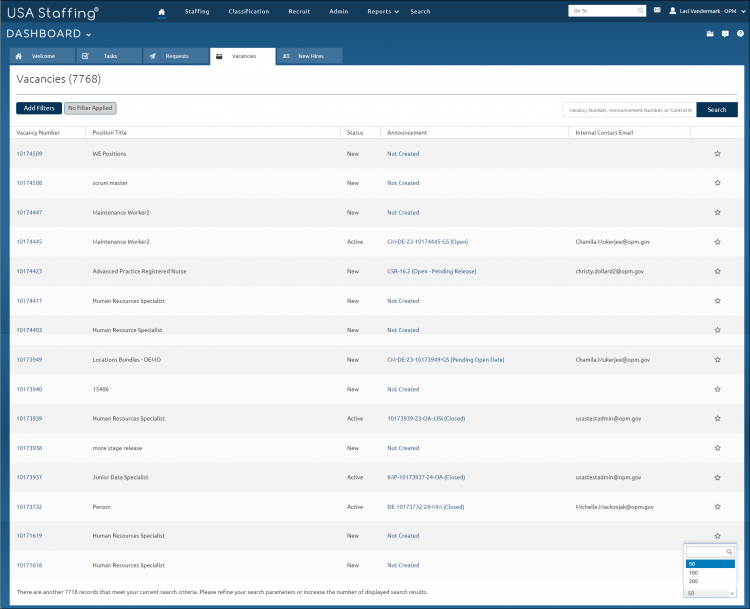Click Not Created link for scrum master
The width and height of the screenshot is (750, 609).
coord(403,183)
